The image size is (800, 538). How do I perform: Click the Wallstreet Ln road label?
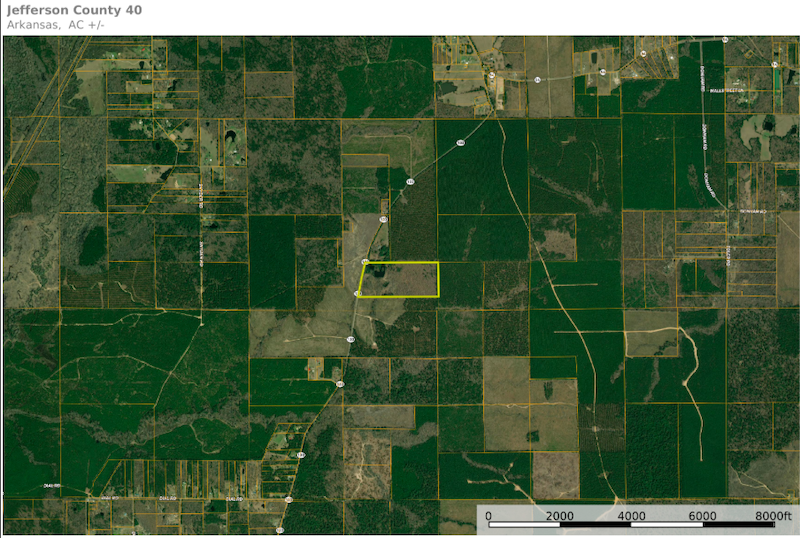click(728, 89)
